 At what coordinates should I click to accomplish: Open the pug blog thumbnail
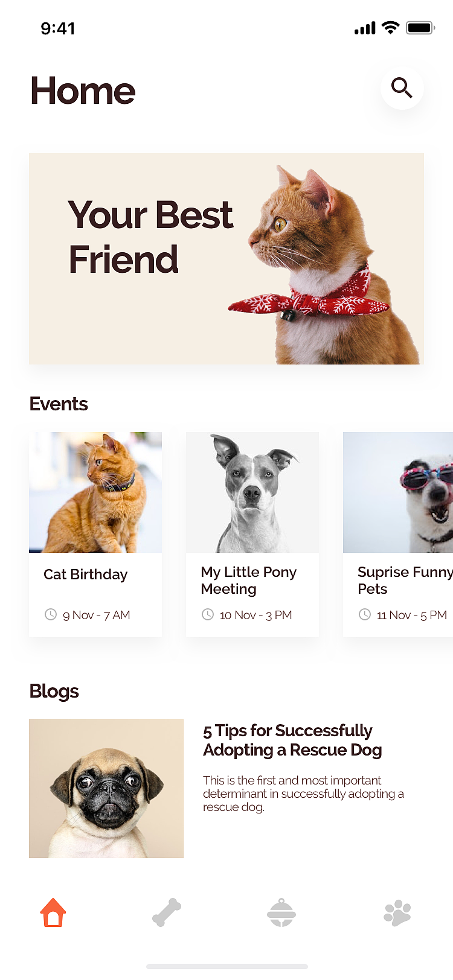tap(106, 788)
